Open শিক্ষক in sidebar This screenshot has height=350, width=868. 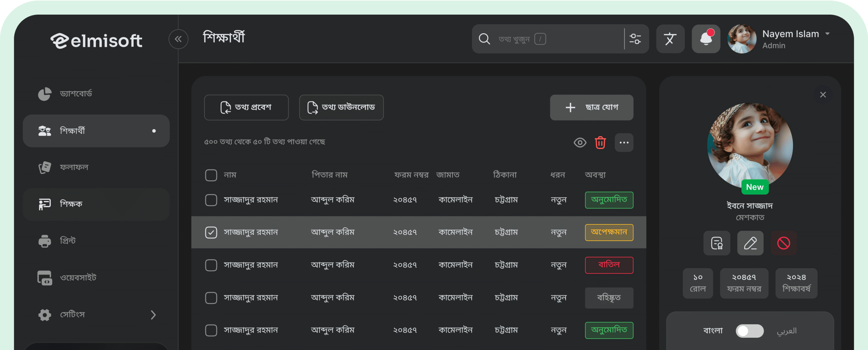[x=96, y=204]
